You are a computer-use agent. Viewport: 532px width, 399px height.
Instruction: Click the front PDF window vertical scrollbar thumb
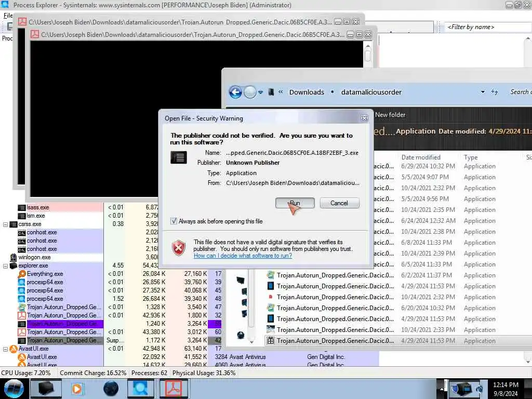367,55
